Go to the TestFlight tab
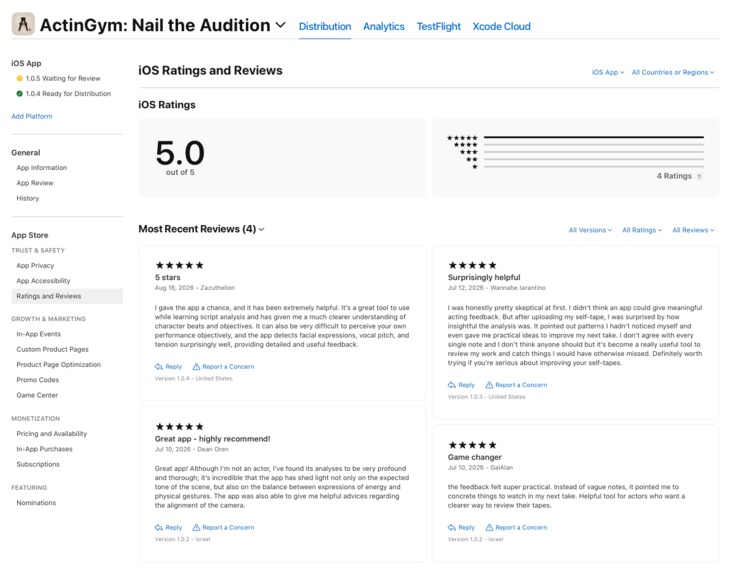 (x=439, y=27)
